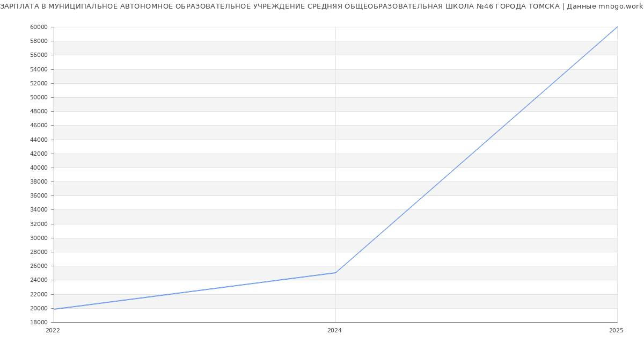644x349 pixels.
Task: Click the y-axis label 58000
Action: click(x=39, y=41)
